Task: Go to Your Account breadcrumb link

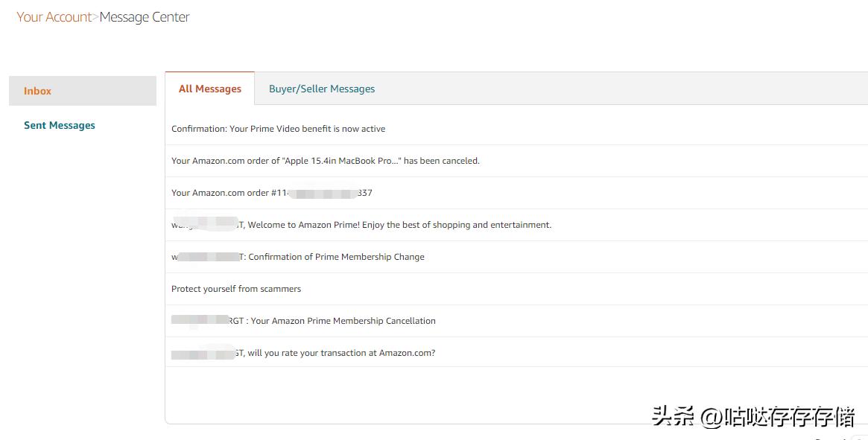Action: (54, 17)
